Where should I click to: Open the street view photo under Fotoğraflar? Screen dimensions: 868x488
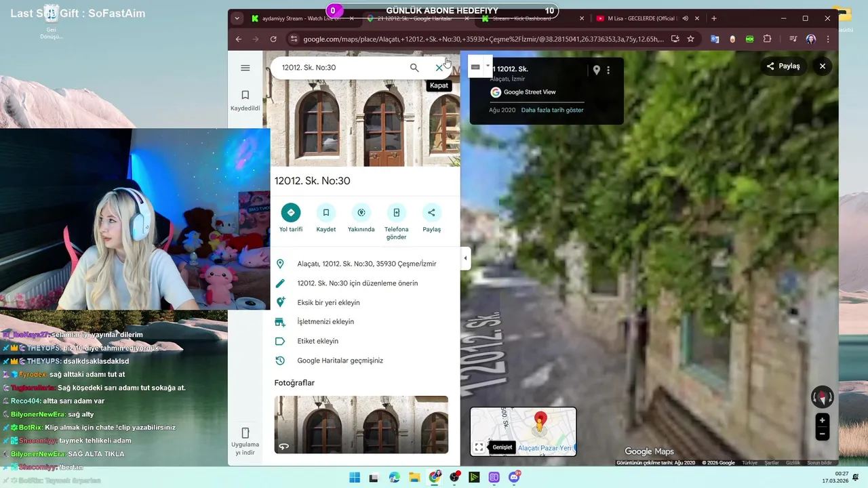(361, 424)
